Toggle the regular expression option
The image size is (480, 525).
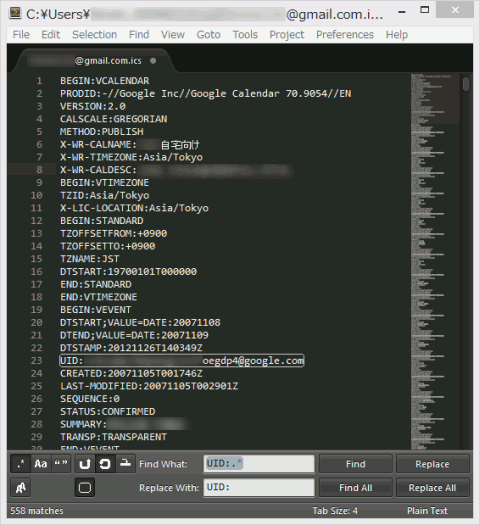[x=21, y=464]
